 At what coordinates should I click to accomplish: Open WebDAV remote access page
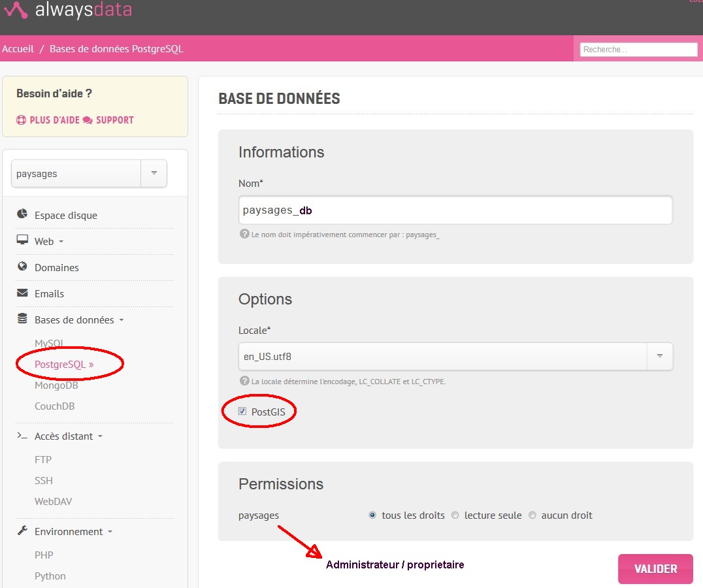coord(54,502)
